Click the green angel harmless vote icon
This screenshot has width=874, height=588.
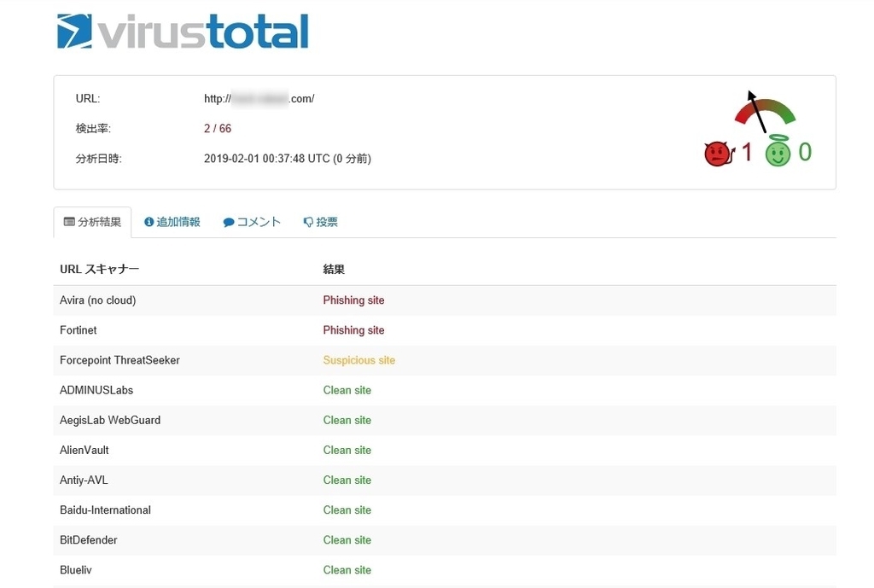(778, 151)
